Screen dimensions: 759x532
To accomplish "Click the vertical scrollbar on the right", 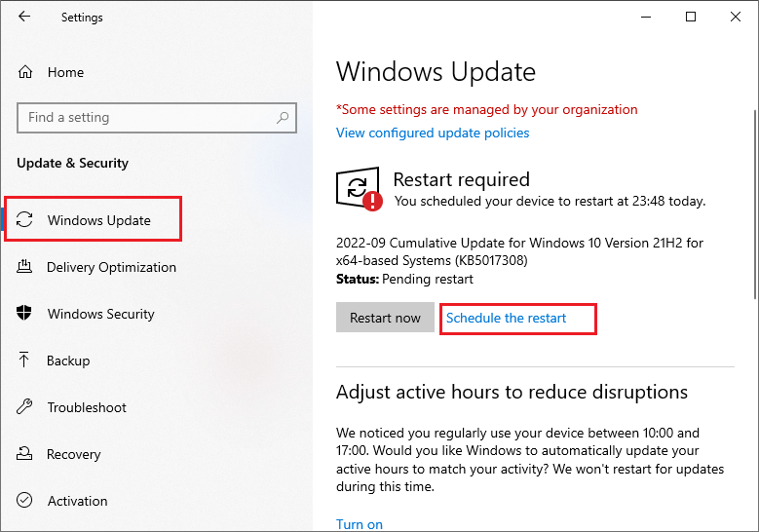I will point(755,204).
